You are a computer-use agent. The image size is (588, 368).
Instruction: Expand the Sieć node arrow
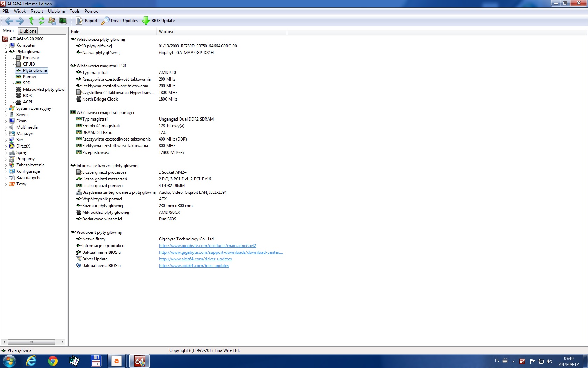click(6, 140)
